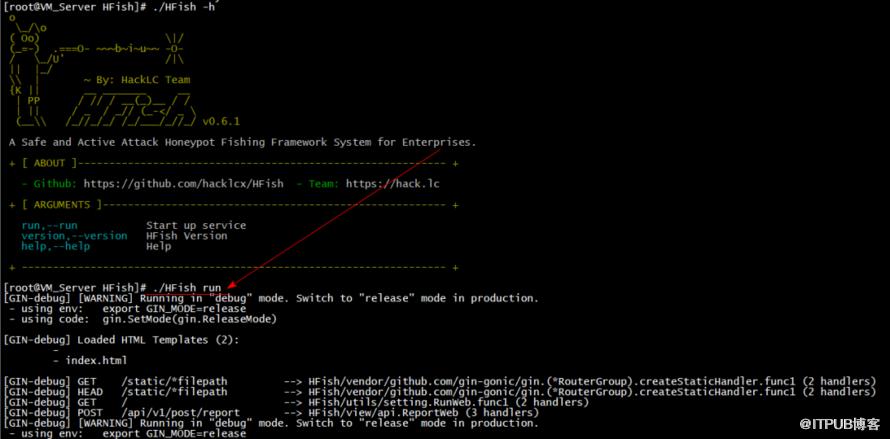
Task: Click the 'run,--run' argument text
Action: pyautogui.click(x=49, y=225)
